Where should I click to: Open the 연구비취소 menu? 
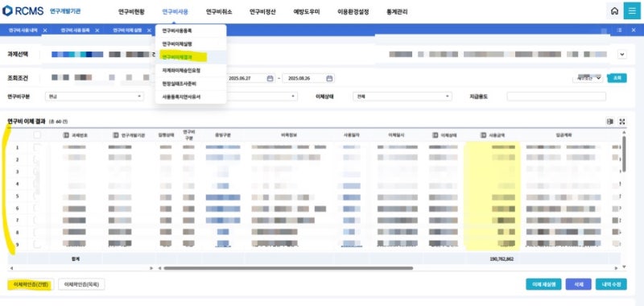(x=219, y=12)
